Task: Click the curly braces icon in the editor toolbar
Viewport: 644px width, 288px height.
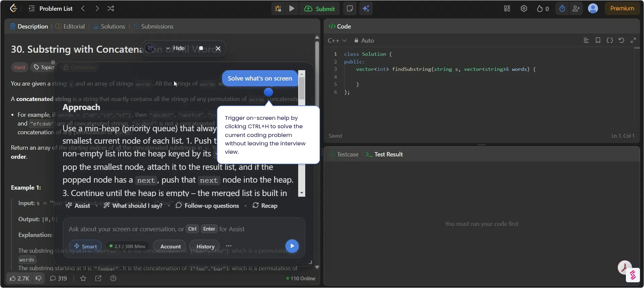Action: tap(609, 40)
